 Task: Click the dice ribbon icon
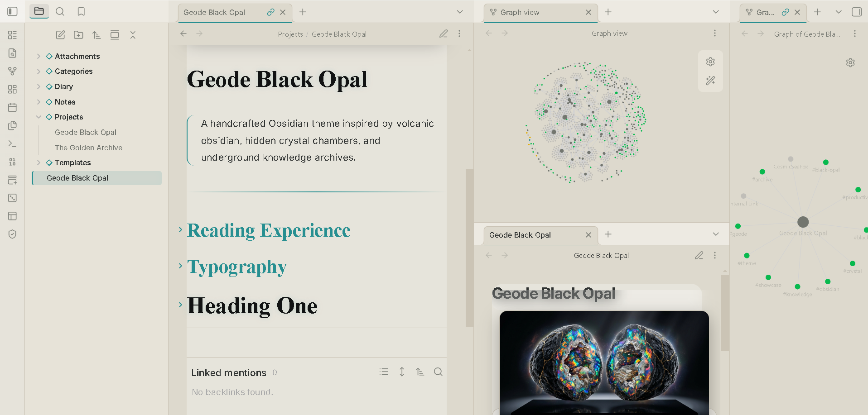(12, 198)
